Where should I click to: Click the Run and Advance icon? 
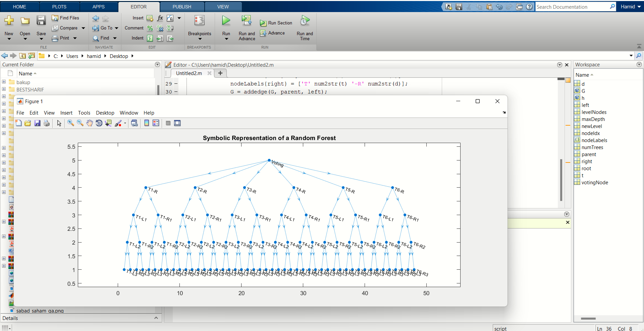click(247, 21)
